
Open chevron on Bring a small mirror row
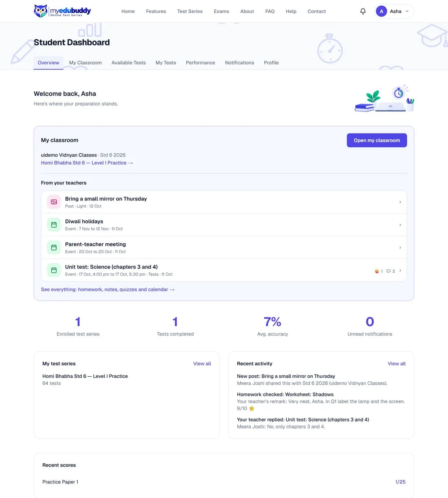click(x=400, y=202)
